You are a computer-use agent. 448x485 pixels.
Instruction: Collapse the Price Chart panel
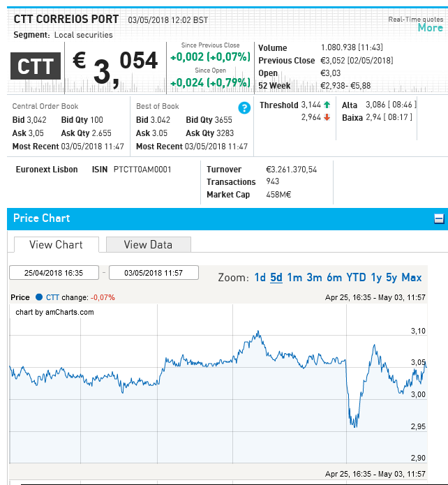(x=439, y=219)
